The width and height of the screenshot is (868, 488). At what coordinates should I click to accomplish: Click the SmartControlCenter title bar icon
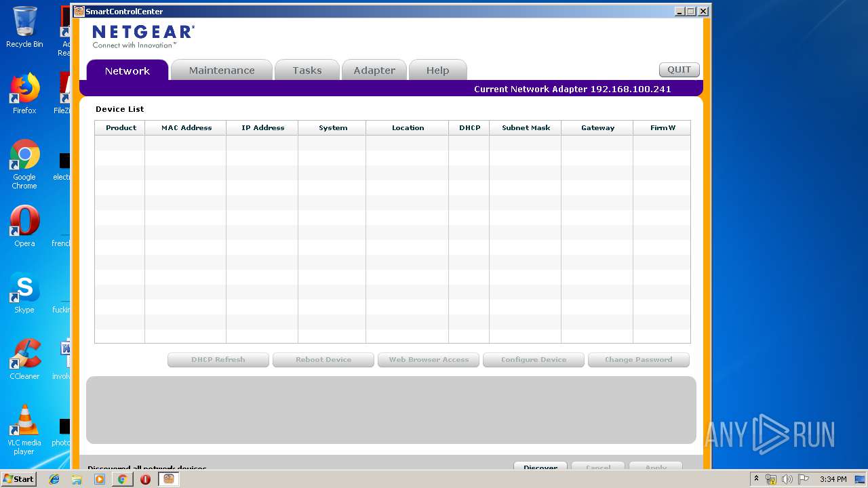[x=79, y=12]
